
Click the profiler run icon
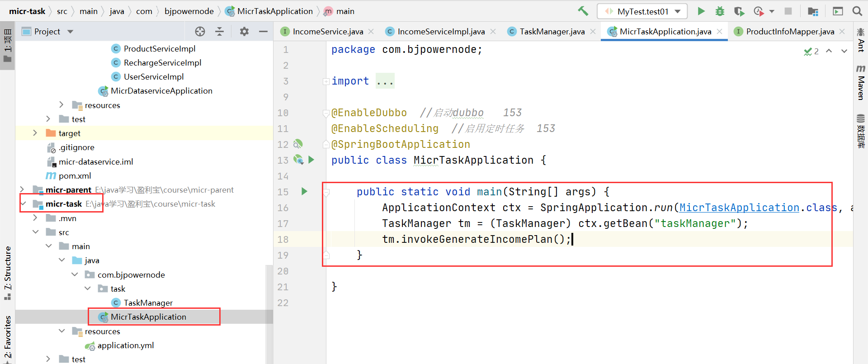(759, 11)
